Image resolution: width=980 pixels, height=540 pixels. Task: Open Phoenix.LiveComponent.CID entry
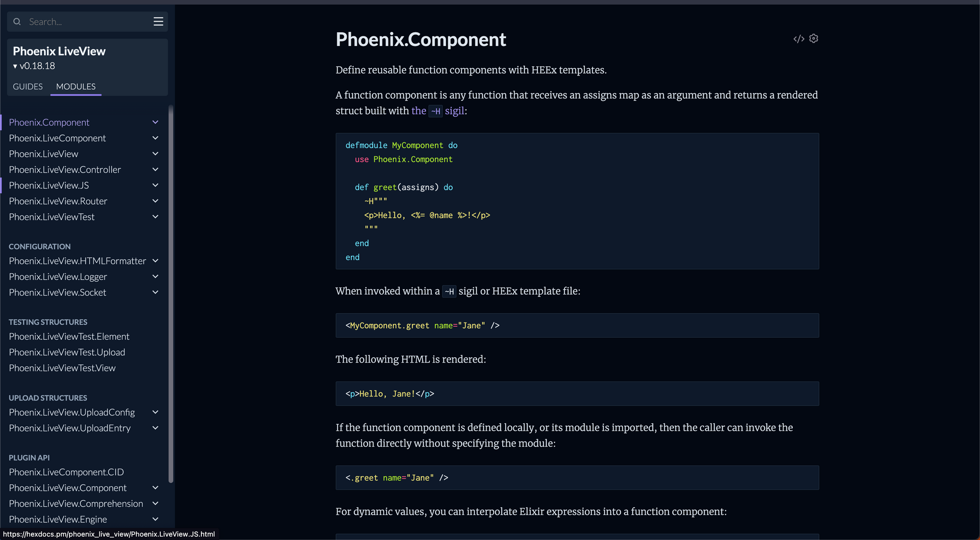66,472
